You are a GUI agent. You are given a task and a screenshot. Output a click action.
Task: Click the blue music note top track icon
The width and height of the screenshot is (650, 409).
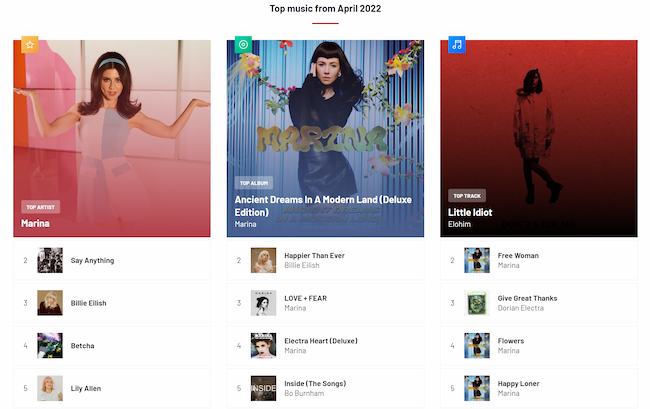pyautogui.click(x=457, y=45)
